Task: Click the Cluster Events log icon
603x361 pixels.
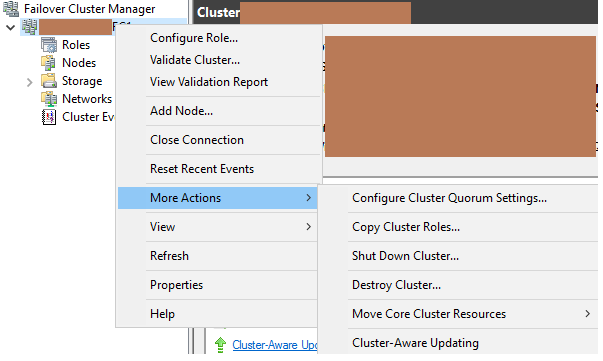Action: point(49,117)
